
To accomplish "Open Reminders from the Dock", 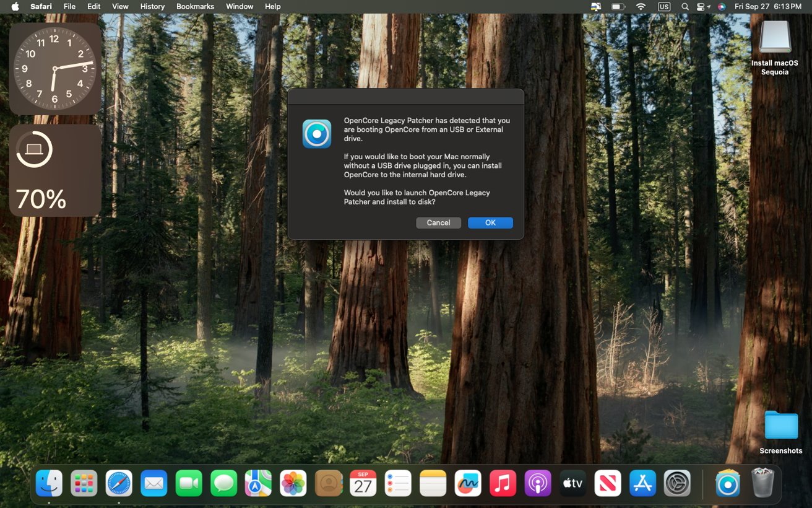I will (x=398, y=483).
